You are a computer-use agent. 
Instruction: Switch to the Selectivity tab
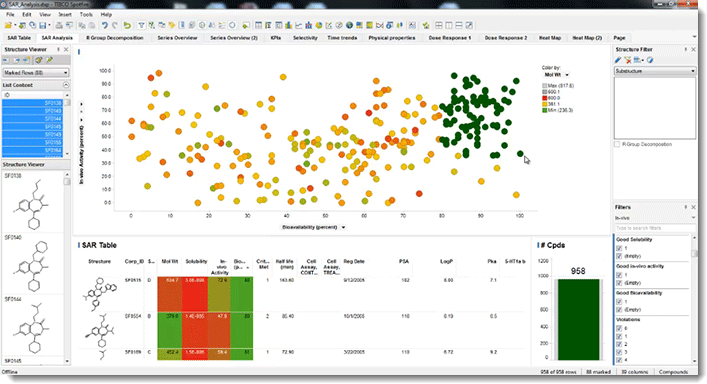point(305,38)
